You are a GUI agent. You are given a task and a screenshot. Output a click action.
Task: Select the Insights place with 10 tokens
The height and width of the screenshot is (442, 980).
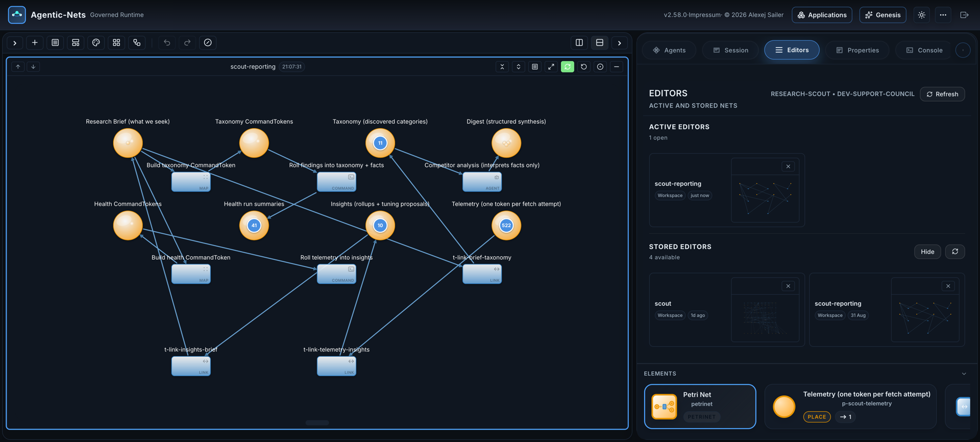[x=380, y=226]
